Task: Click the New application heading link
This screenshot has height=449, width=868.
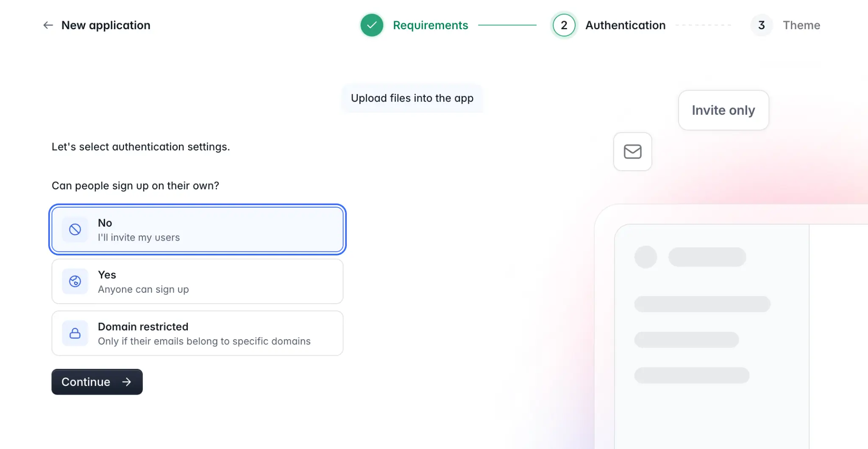Action: (106, 25)
